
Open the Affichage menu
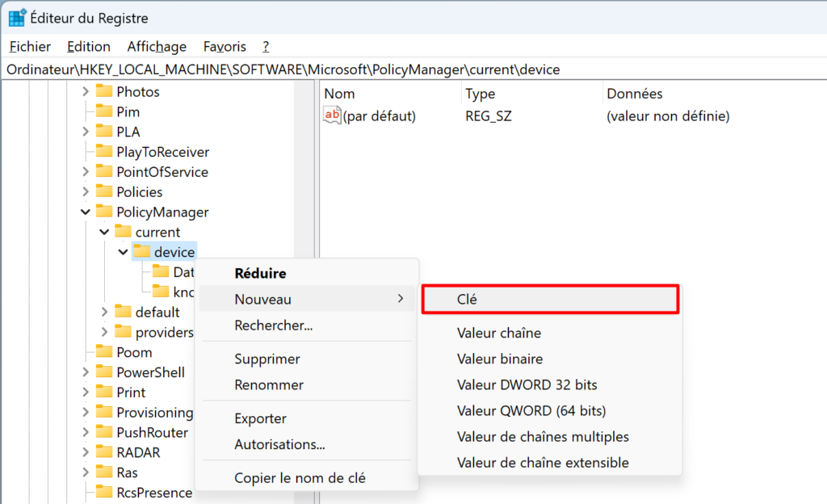coord(157,46)
